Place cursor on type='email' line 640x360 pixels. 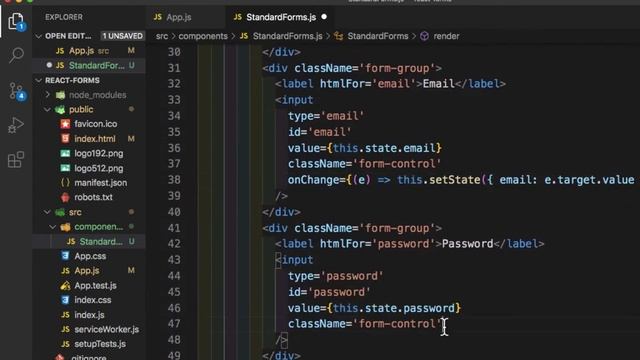click(326, 116)
